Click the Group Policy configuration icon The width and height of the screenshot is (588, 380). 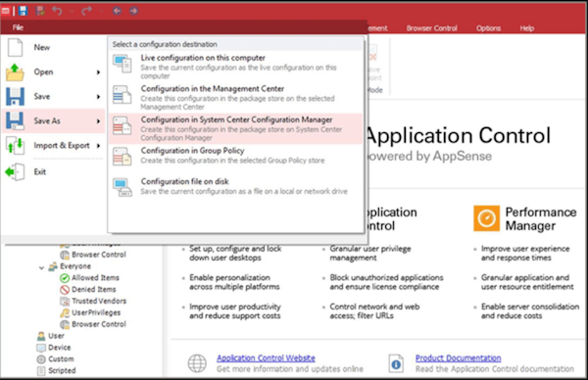[122, 157]
